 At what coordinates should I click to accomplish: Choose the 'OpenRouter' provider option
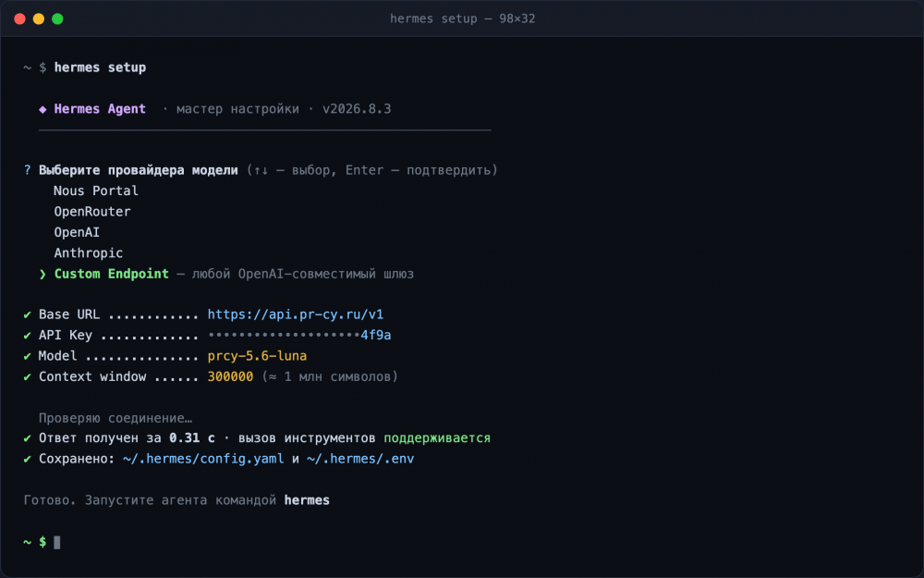coord(92,212)
